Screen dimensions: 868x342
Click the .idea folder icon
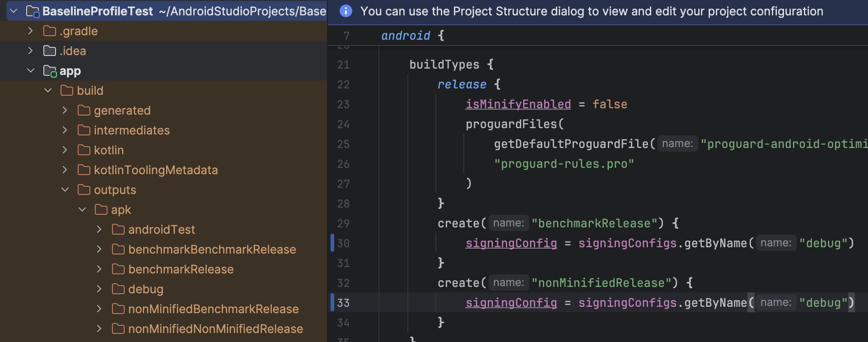pos(50,51)
